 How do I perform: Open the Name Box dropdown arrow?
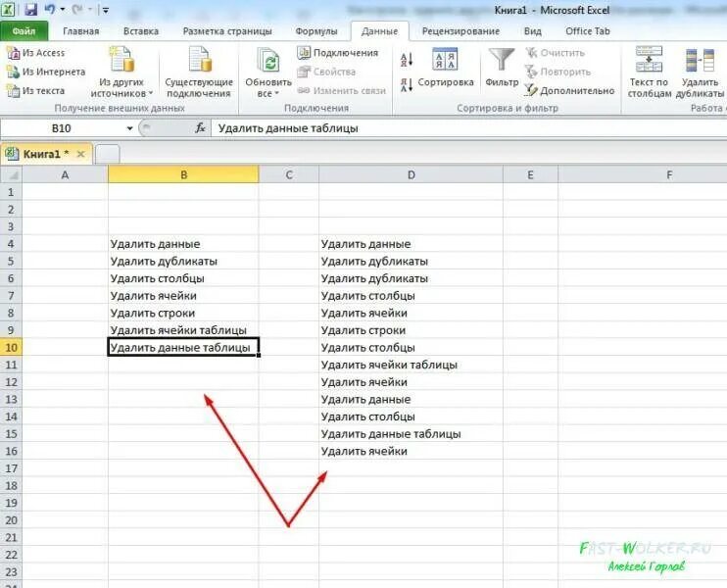point(129,128)
